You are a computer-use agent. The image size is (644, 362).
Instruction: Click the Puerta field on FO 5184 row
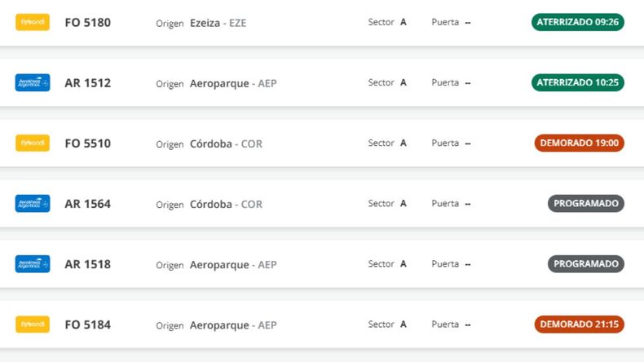[451, 324]
